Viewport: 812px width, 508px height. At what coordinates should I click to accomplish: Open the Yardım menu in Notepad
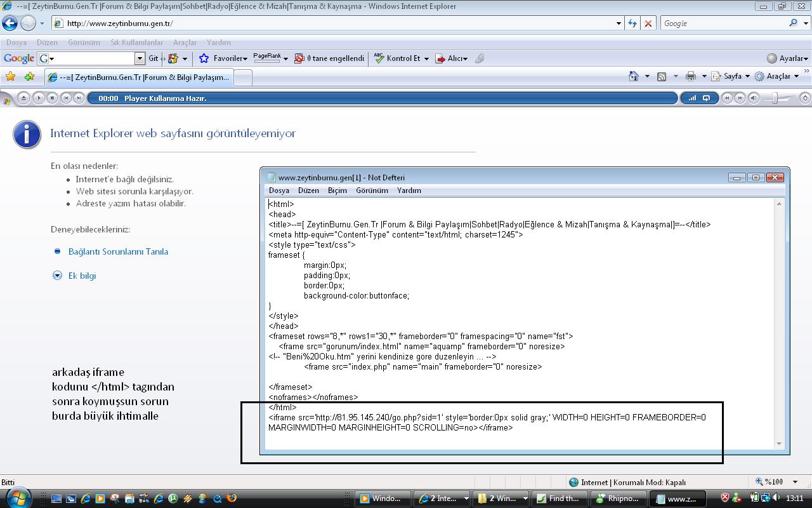[409, 190]
